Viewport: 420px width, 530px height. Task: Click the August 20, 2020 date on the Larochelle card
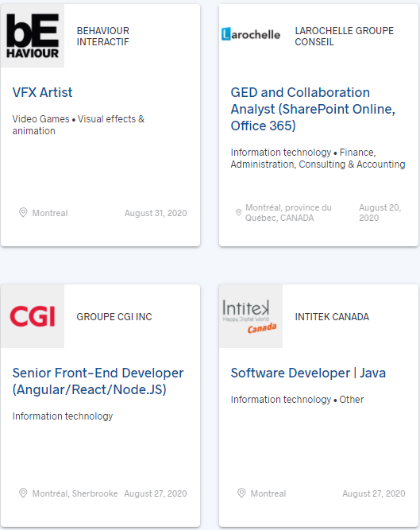click(380, 213)
